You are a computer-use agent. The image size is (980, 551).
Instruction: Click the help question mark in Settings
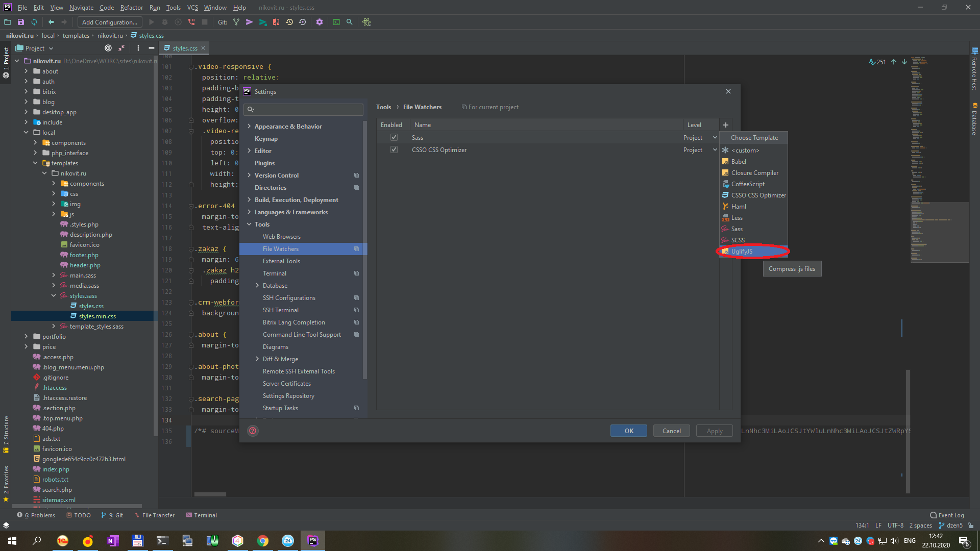click(x=253, y=431)
